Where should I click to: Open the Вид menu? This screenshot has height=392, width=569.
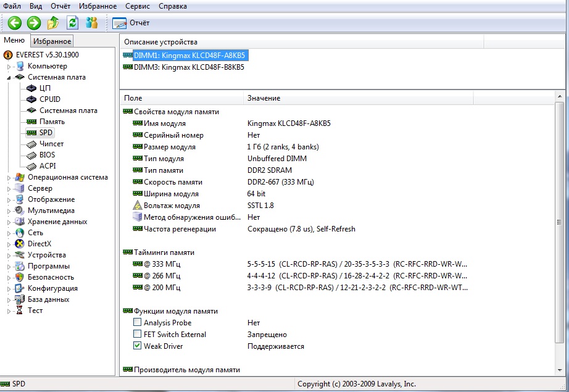36,6
